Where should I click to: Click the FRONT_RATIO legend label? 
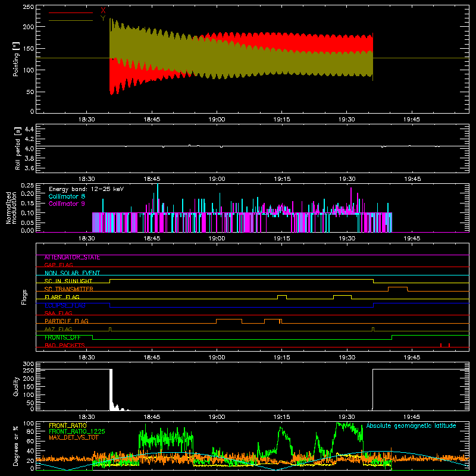point(68,425)
